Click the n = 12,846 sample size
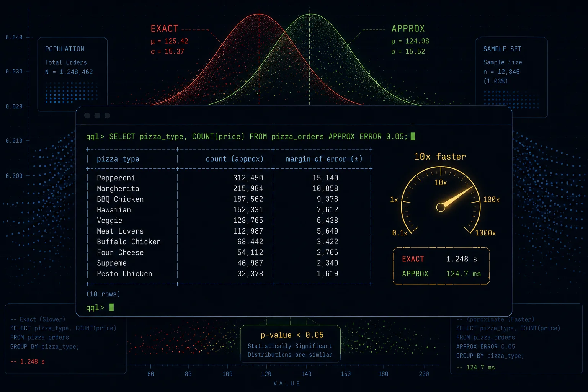The height and width of the screenshot is (392, 588). [501, 72]
